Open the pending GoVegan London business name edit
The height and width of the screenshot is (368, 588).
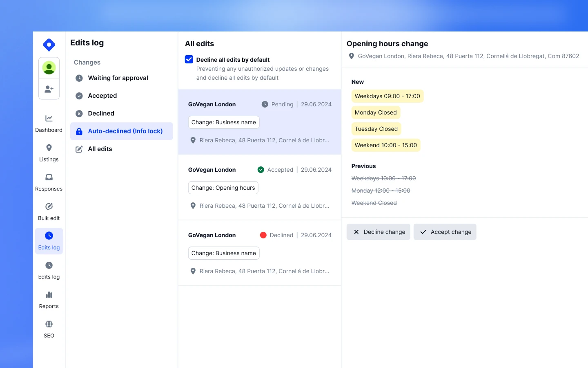coord(259,122)
